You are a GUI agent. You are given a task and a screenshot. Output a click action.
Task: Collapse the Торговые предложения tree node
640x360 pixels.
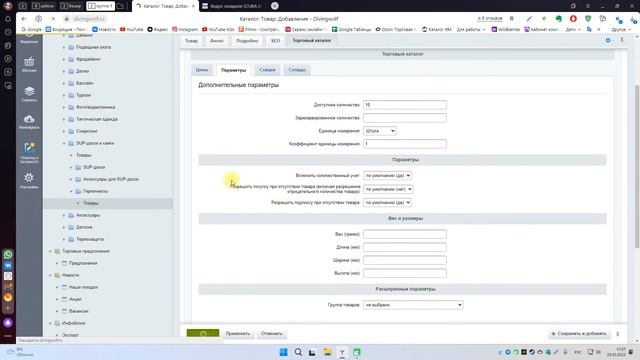[50, 251]
